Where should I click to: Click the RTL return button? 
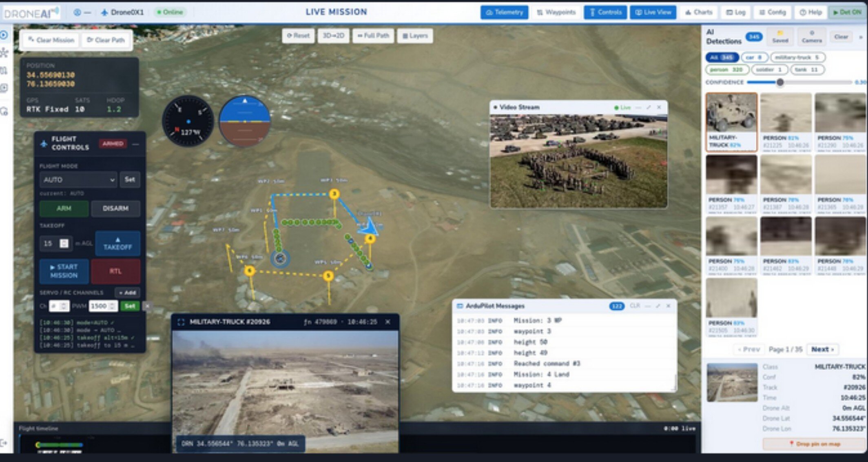(x=115, y=271)
